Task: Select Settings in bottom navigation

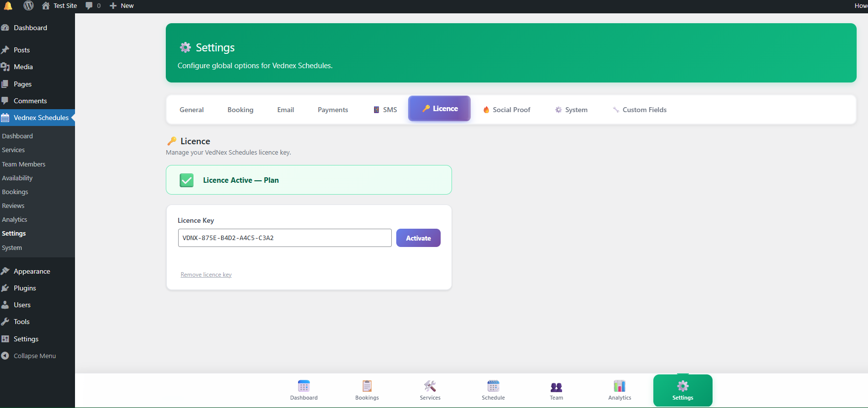Action: (683, 390)
